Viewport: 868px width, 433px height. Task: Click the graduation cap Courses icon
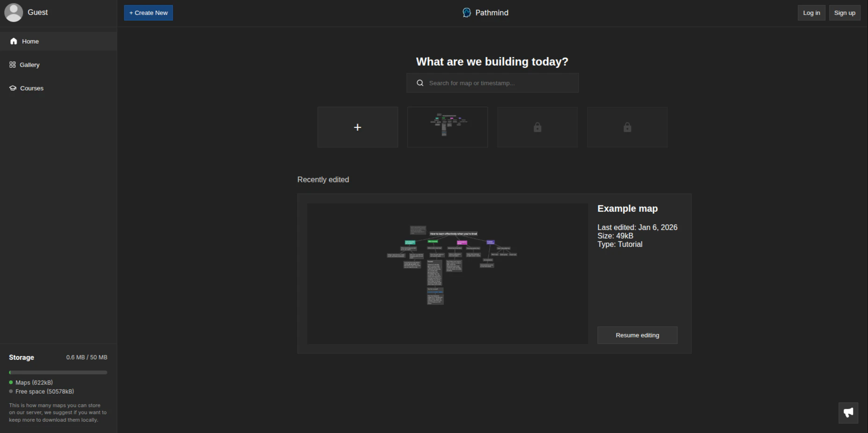[13, 88]
